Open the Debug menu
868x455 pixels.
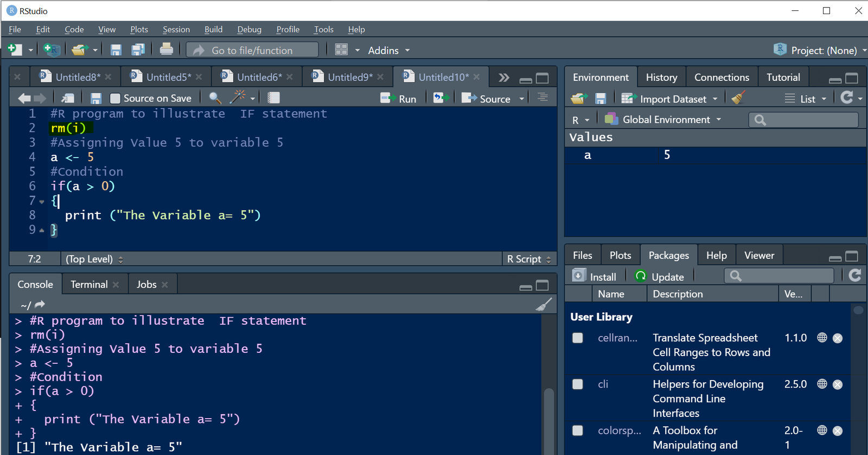click(x=249, y=29)
